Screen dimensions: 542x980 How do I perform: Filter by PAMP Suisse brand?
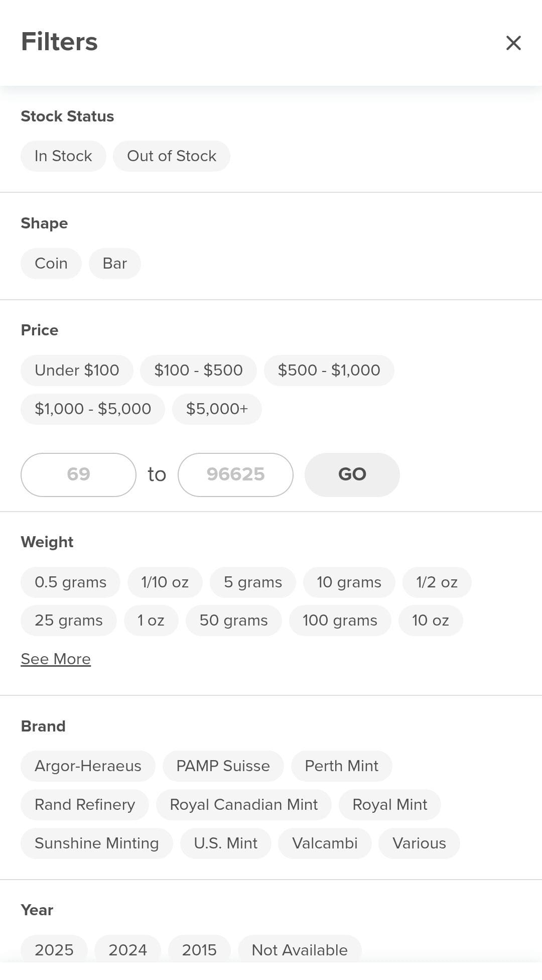(223, 766)
